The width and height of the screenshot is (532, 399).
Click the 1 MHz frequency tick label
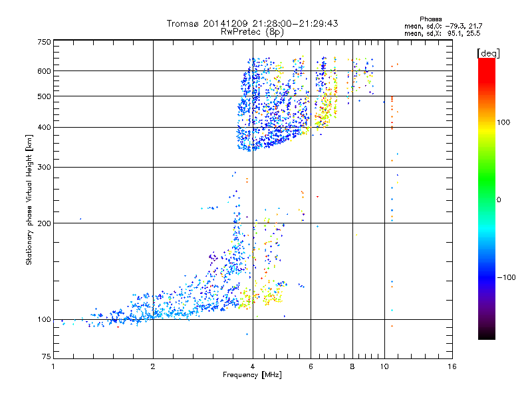click(53, 366)
